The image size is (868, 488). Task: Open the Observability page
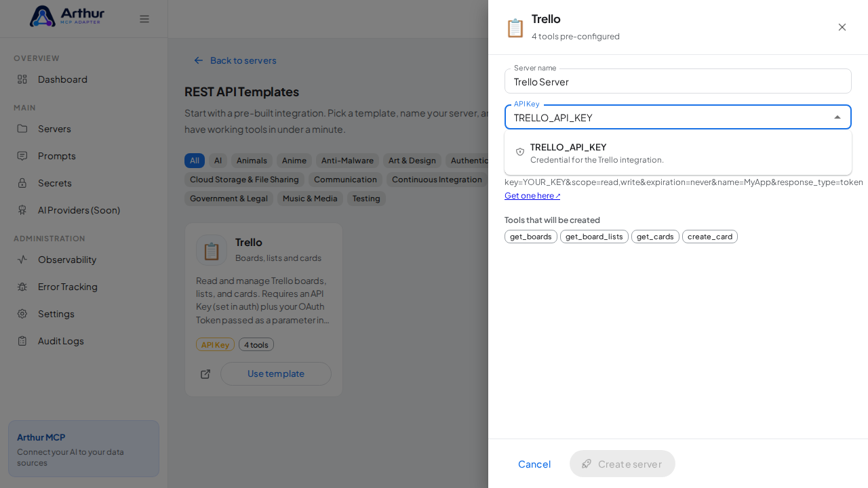point(84,260)
